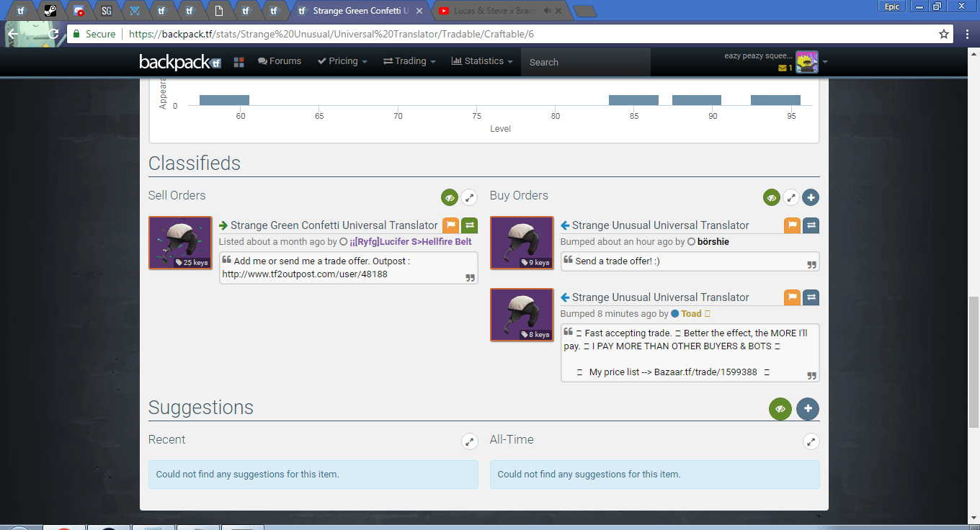Viewport: 980px width, 530px height.
Task: Click the user profile avatar
Action: (x=807, y=63)
